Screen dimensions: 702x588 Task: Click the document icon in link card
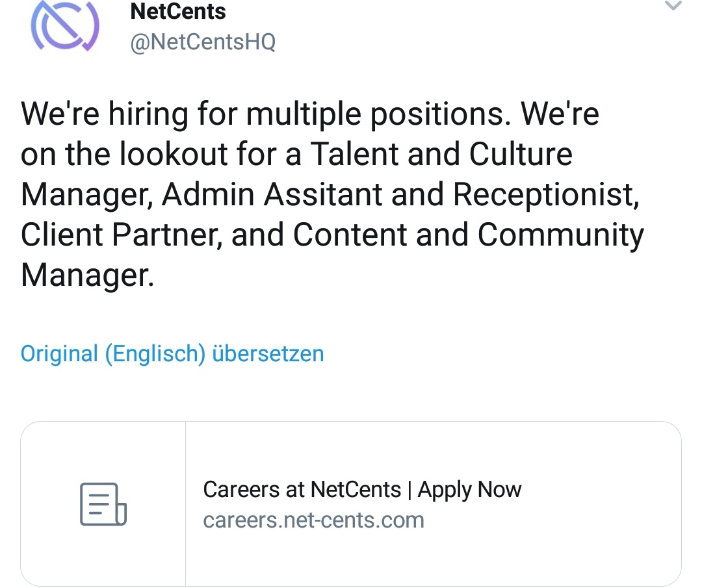coord(103,504)
